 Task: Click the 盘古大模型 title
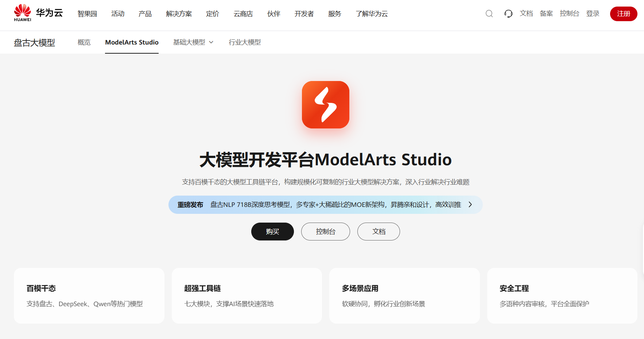tap(34, 43)
